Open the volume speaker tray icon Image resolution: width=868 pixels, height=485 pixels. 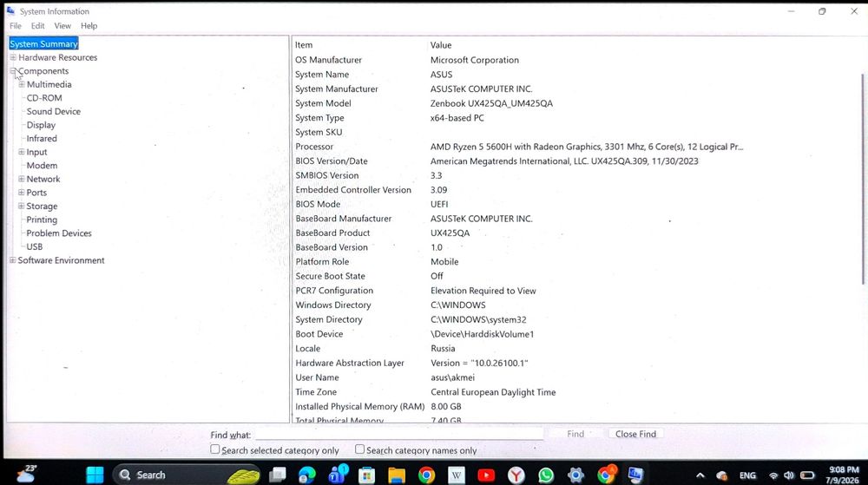click(x=789, y=475)
